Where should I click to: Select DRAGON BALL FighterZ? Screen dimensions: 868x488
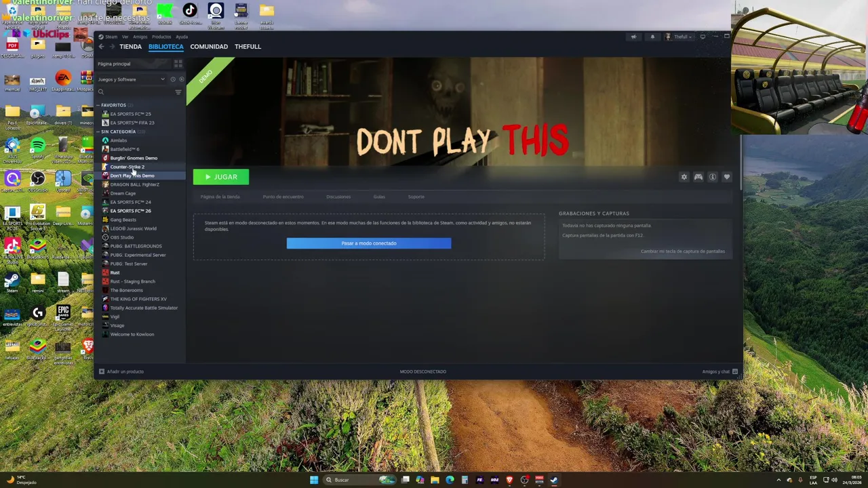(x=134, y=184)
